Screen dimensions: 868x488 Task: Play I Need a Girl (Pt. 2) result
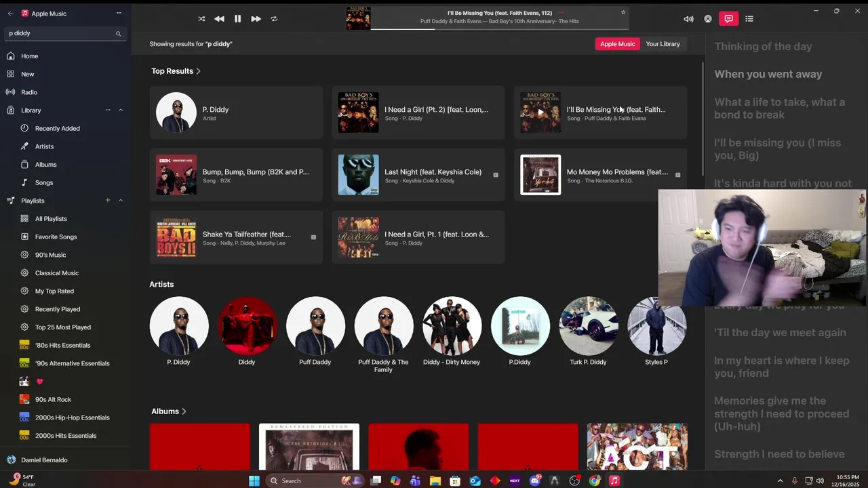click(418, 113)
